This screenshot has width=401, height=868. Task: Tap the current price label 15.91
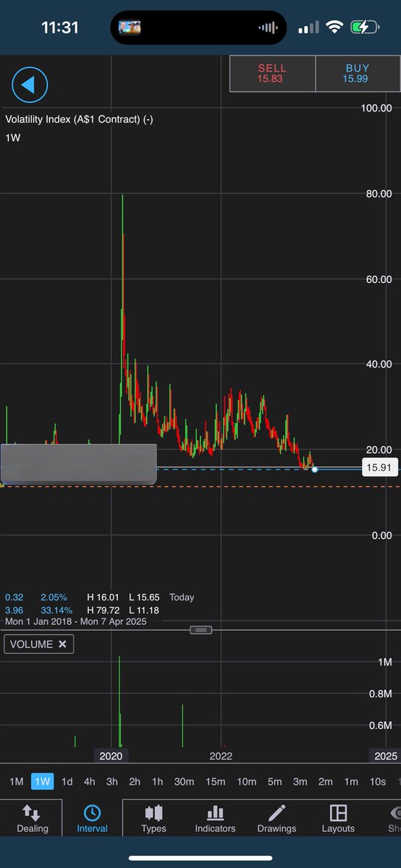click(379, 468)
